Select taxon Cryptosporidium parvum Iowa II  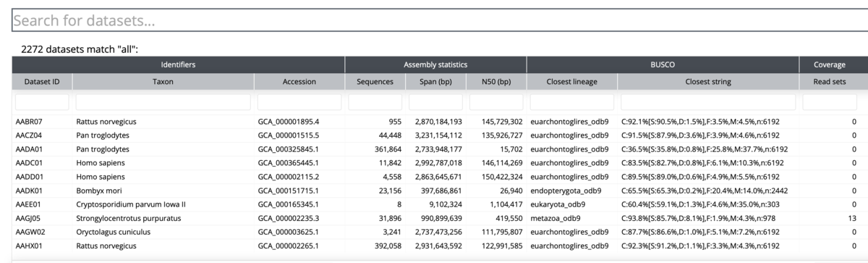point(131,204)
